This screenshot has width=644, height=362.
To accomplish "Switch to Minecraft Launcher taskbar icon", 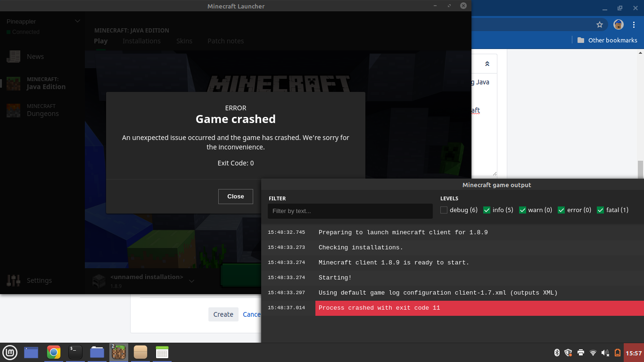I will pyautogui.click(x=119, y=352).
